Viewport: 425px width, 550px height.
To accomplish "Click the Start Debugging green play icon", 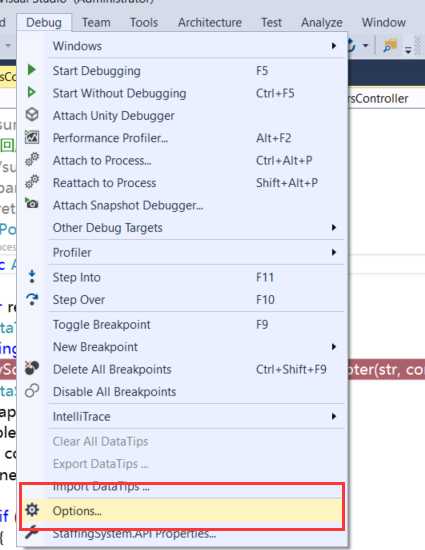I will [32, 70].
